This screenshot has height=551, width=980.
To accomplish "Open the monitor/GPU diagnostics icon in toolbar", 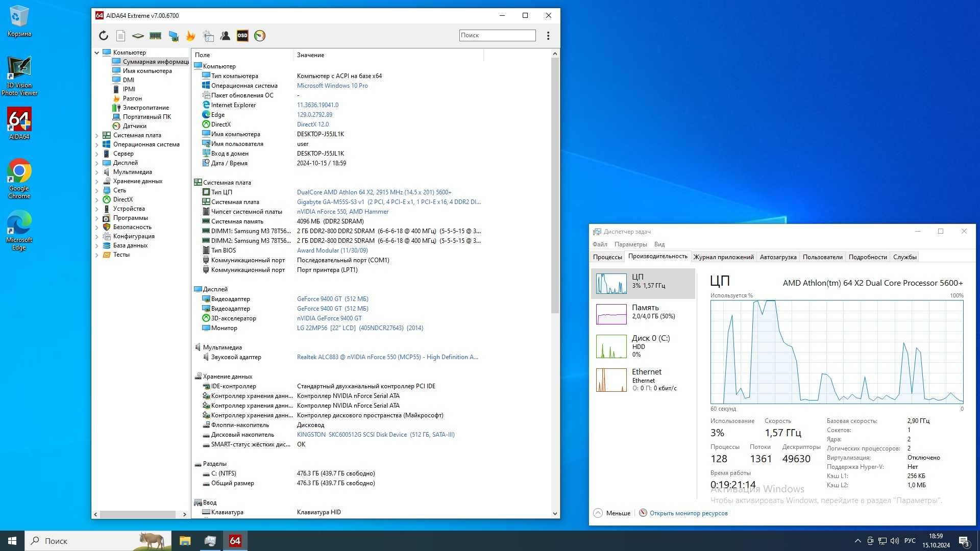I will (x=174, y=36).
